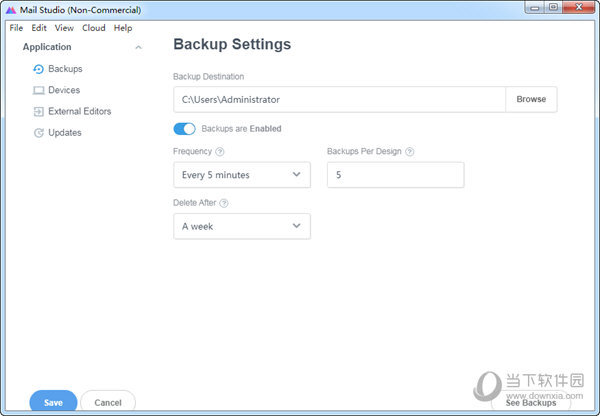Viewport: 600px width, 416px height.
Task: Click the See Backups button
Action: coord(531,403)
